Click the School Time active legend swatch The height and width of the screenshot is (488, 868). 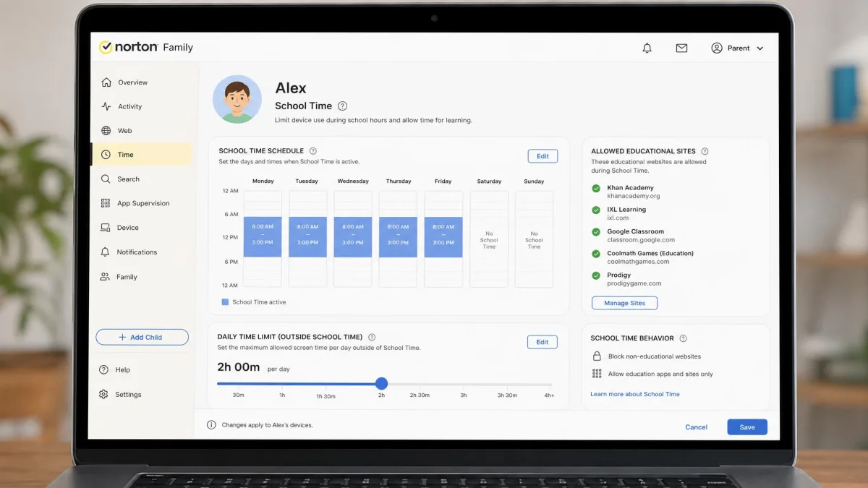[225, 302]
